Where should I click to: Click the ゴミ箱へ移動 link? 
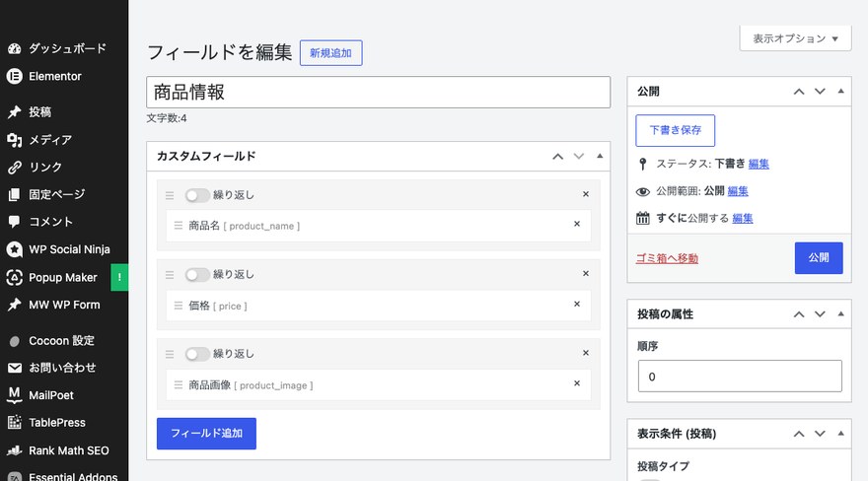(x=667, y=258)
